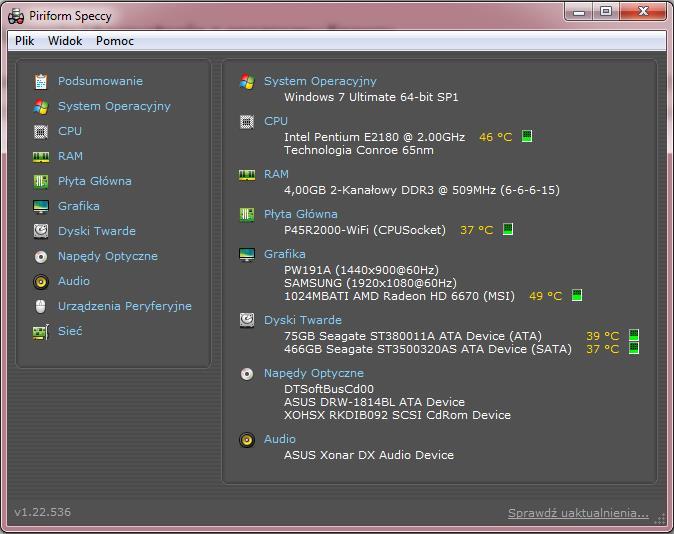The height and width of the screenshot is (534, 674).
Task: Click the hard drive icon in sidebar
Action: point(41,231)
